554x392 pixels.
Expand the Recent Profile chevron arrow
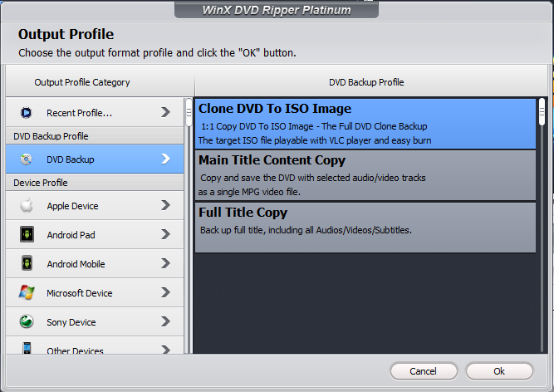pyautogui.click(x=166, y=112)
